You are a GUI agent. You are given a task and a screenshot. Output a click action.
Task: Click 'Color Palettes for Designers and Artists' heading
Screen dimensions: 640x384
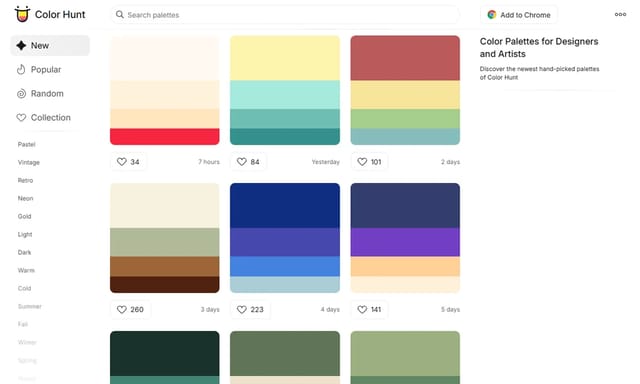coord(539,47)
